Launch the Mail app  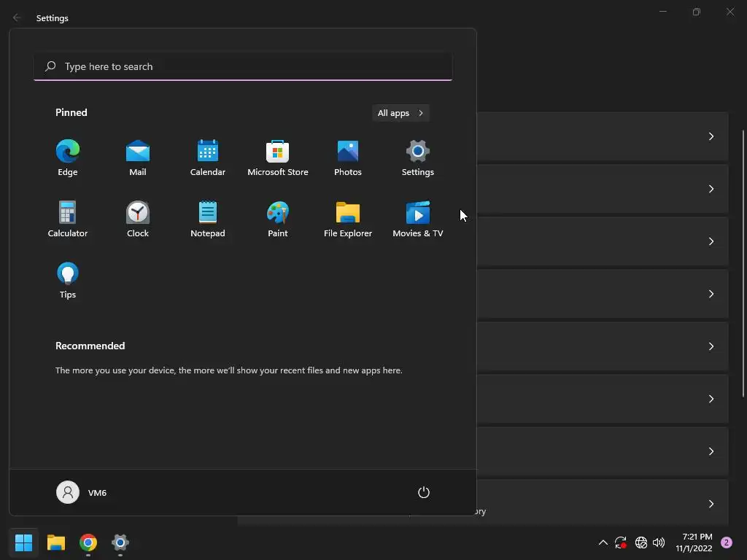138,157
